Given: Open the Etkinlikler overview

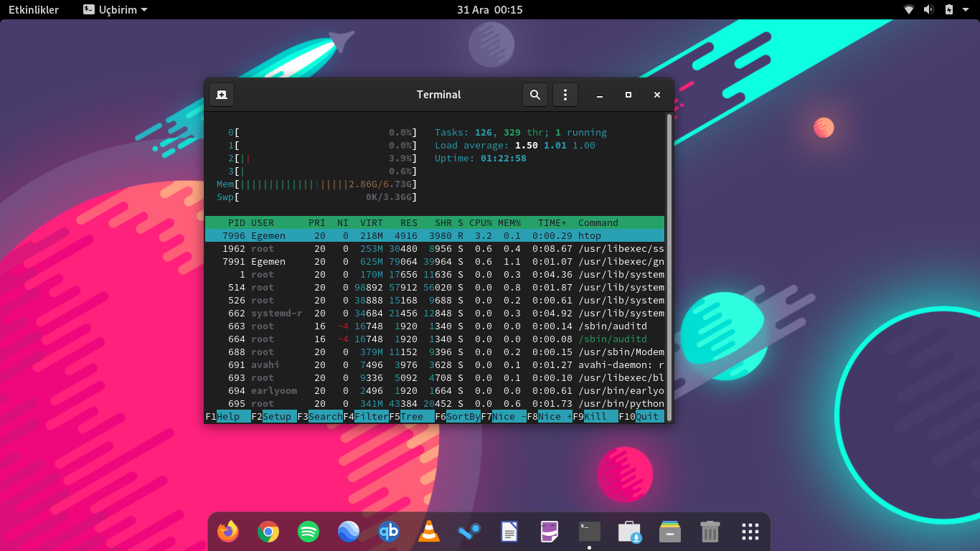Looking at the screenshot, I should [x=34, y=10].
